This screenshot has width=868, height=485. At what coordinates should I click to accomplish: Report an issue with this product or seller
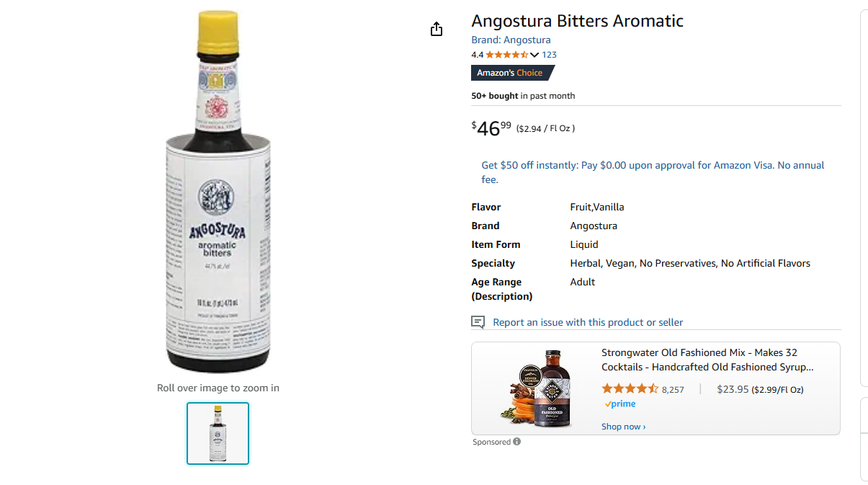coord(588,322)
